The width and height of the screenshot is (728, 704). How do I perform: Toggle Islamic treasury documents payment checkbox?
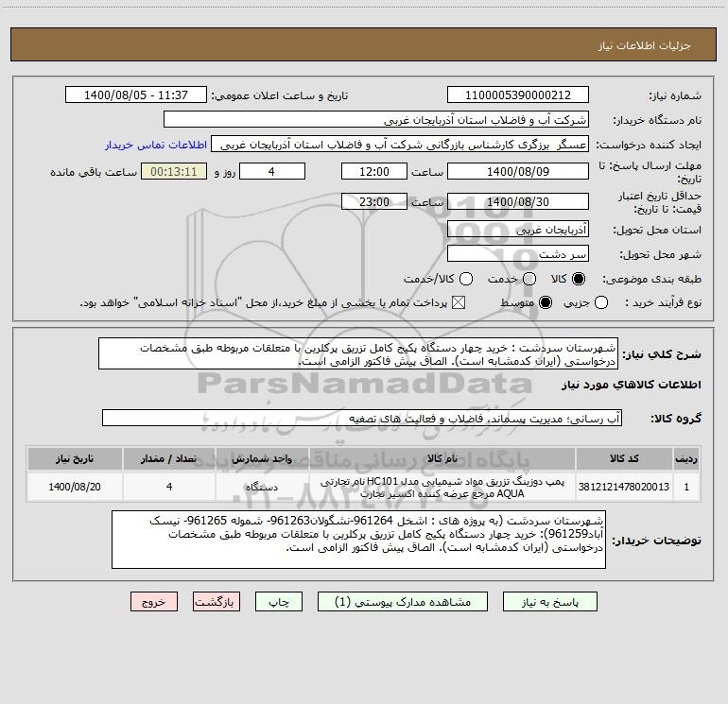(x=459, y=302)
